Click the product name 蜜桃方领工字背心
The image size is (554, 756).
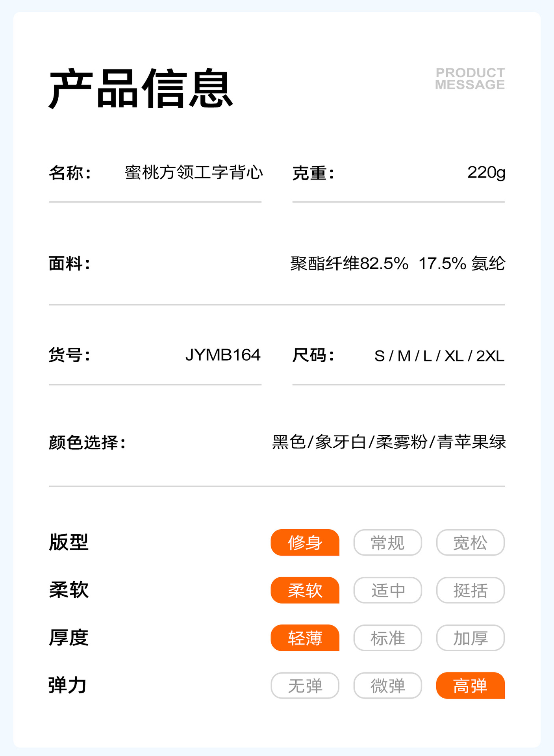coord(194,172)
